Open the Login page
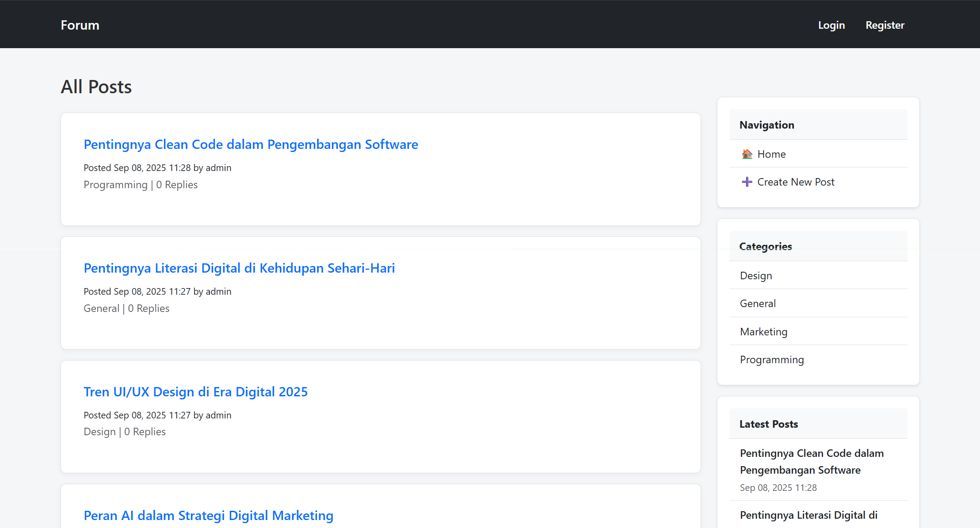This screenshot has width=980, height=528. 831,25
